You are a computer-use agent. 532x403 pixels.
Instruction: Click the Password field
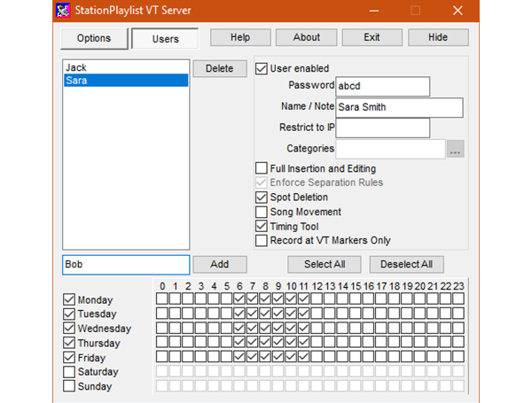(383, 86)
